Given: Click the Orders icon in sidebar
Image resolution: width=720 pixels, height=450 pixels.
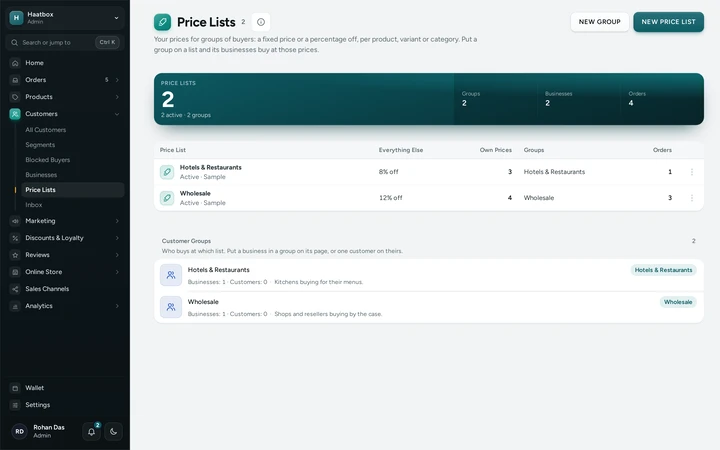Looking at the screenshot, I should click(15, 80).
